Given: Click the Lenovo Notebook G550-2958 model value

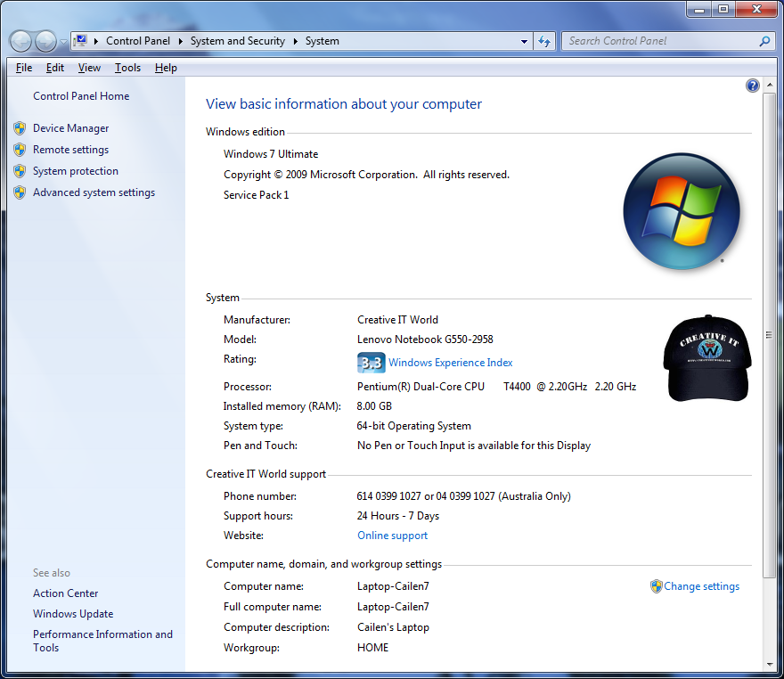Looking at the screenshot, I should coord(425,339).
